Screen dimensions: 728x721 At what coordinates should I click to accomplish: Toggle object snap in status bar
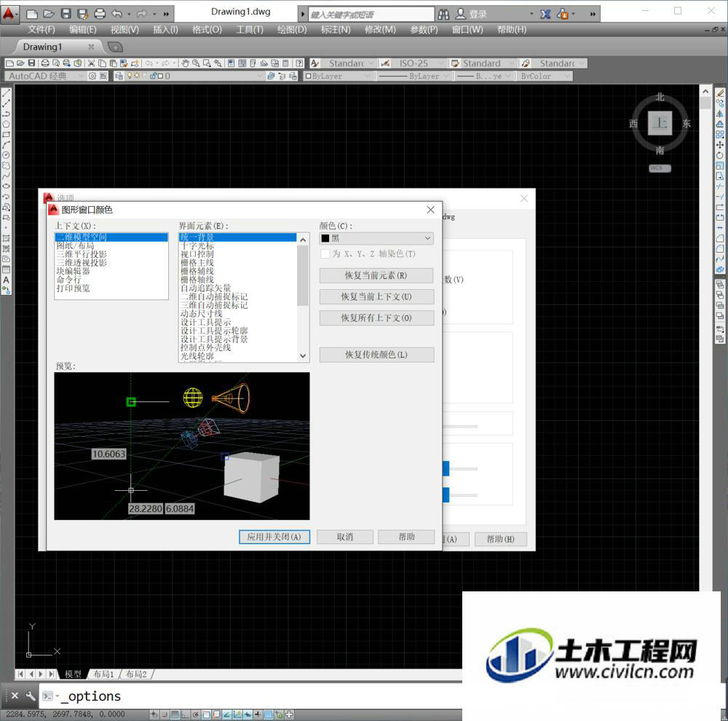coord(206,714)
